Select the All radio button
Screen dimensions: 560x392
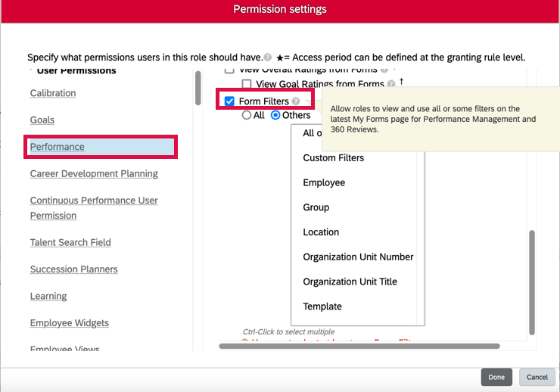tap(247, 115)
